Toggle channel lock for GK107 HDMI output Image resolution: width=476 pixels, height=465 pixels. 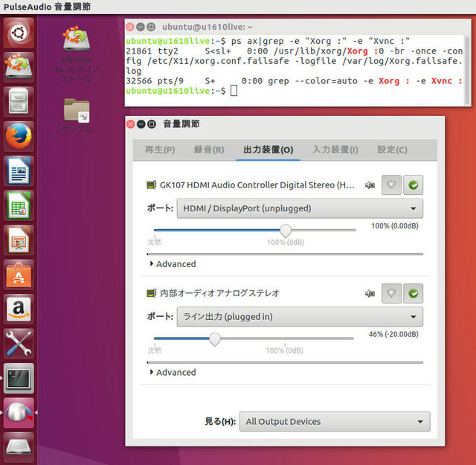[x=392, y=185]
